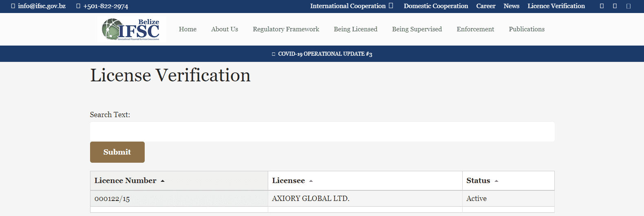This screenshot has height=216, width=644.
Task: Focus the Search Text input field
Action: click(x=322, y=132)
